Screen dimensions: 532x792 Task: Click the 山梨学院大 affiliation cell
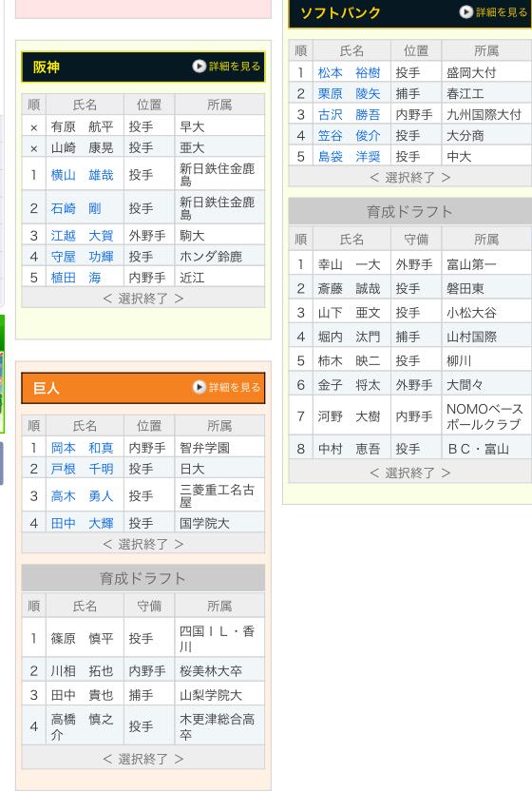219,695
